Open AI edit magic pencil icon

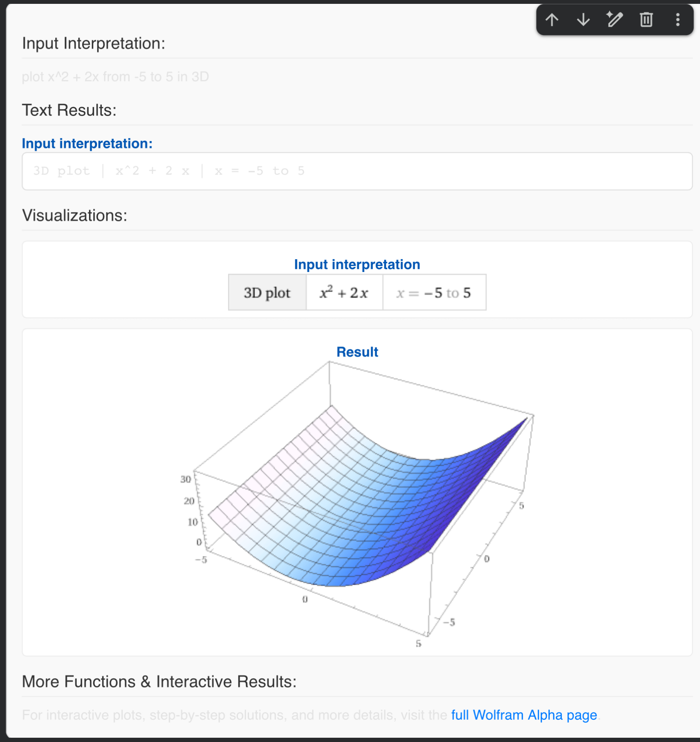click(614, 20)
